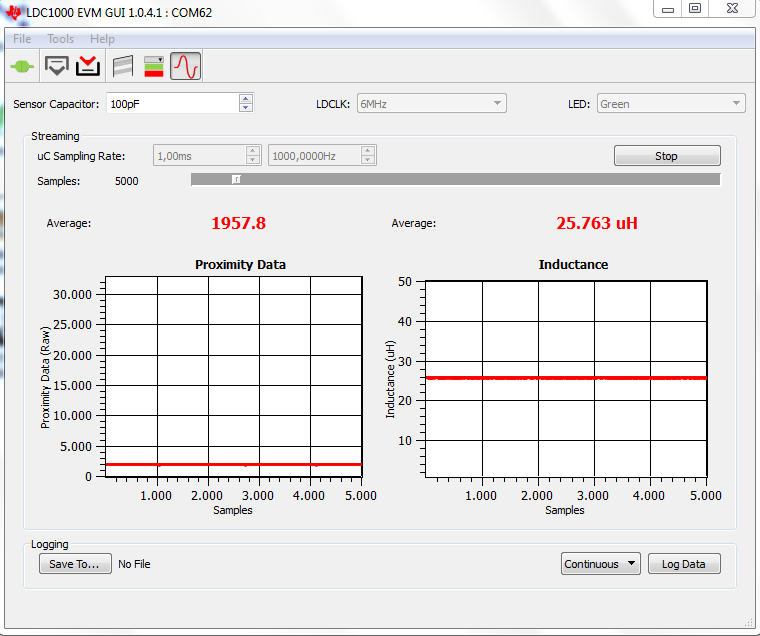760x636 pixels.
Task: Close the LDC1000 EVM GUI window
Action: 732,9
